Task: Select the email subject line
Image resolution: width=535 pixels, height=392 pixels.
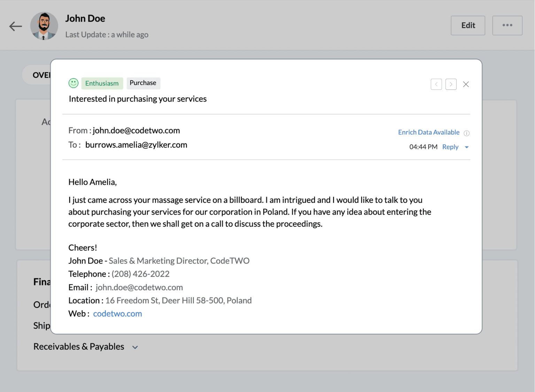Action: tap(137, 99)
